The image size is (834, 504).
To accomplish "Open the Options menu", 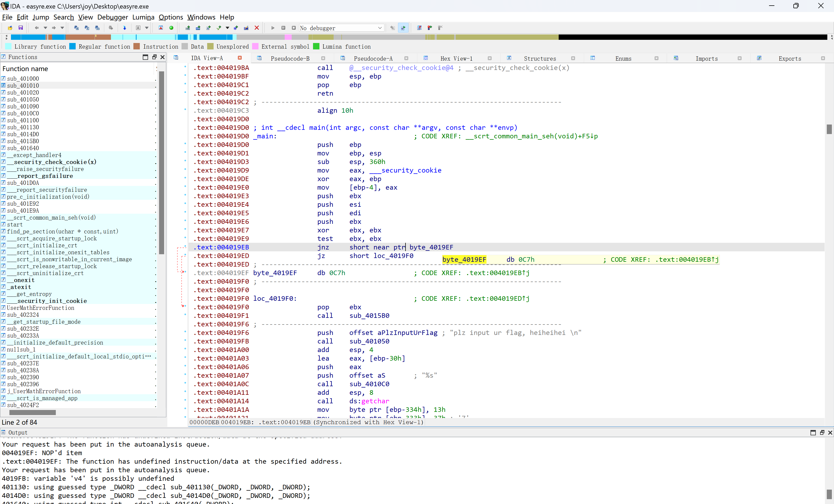I will click(x=171, y=17).
